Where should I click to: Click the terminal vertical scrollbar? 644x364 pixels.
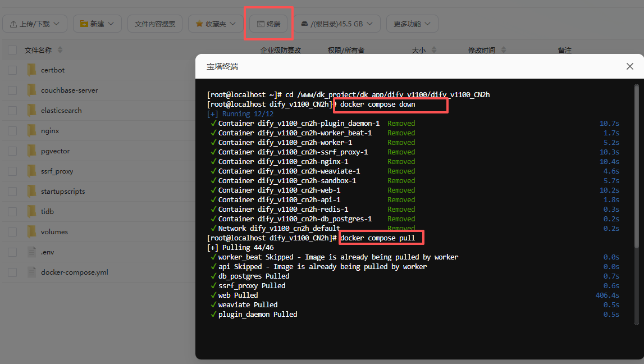[x=636, y=169]
